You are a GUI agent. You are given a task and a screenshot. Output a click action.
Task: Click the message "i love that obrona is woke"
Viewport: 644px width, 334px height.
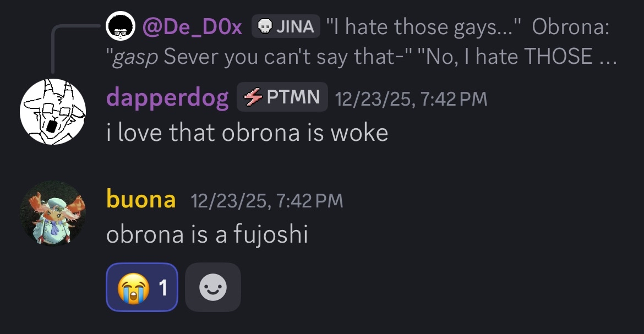[x=247, y=133]
